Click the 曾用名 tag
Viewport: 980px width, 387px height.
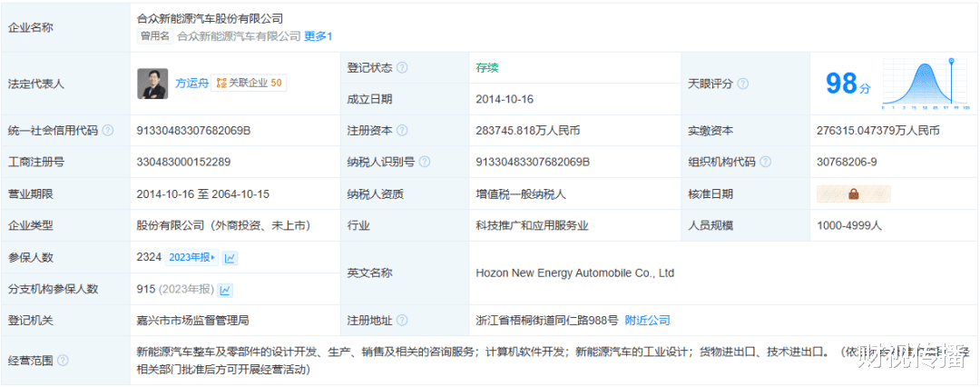point(155,36)
